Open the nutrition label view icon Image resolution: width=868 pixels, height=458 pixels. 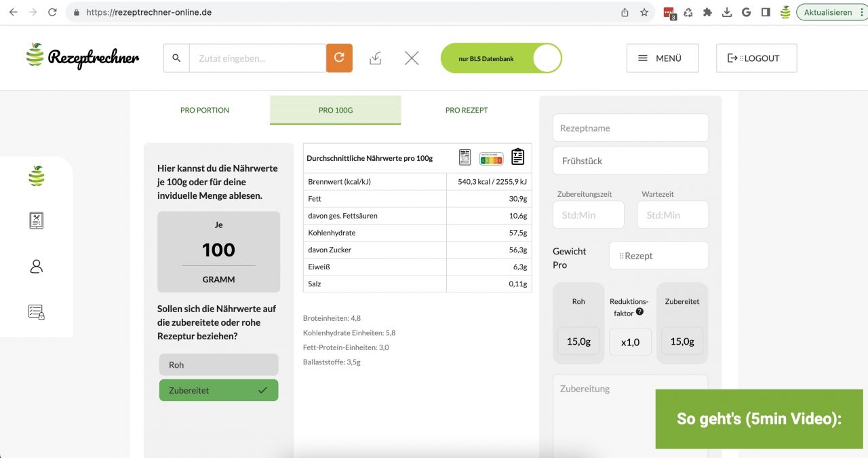coord(465,157)
